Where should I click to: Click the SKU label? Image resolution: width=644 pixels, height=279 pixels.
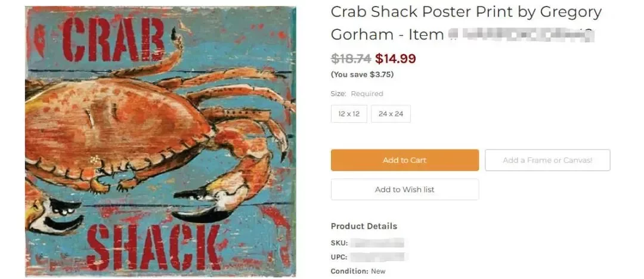point(339,243)
